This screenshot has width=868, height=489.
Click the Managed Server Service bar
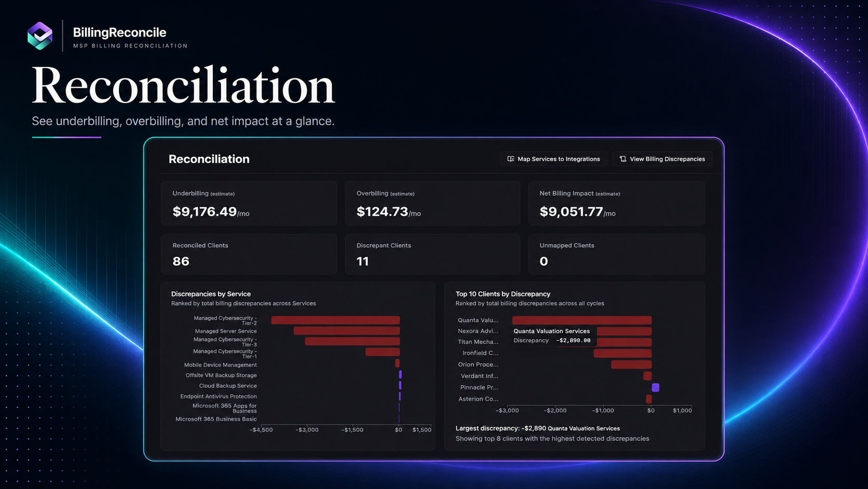[x=347, y=331]
